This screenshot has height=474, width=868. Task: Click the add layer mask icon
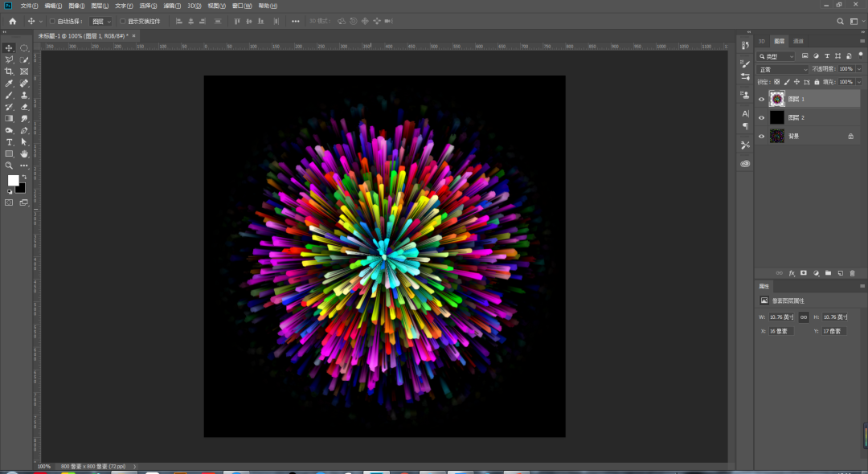[x=804, y=273]
